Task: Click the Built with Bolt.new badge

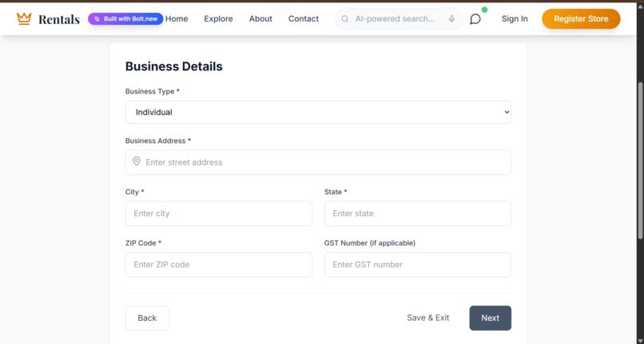Action: point(125,19)
